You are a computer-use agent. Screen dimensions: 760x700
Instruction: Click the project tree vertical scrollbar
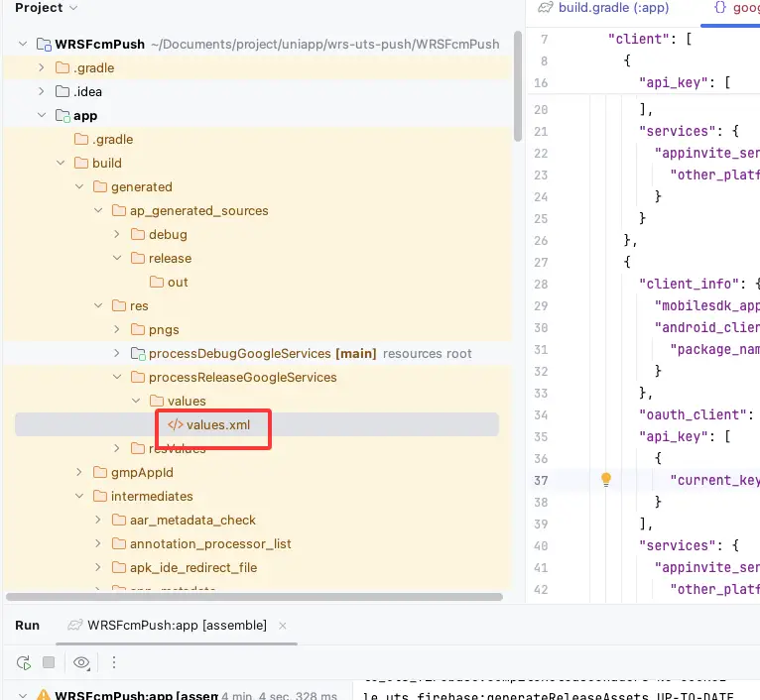point(518,89)
